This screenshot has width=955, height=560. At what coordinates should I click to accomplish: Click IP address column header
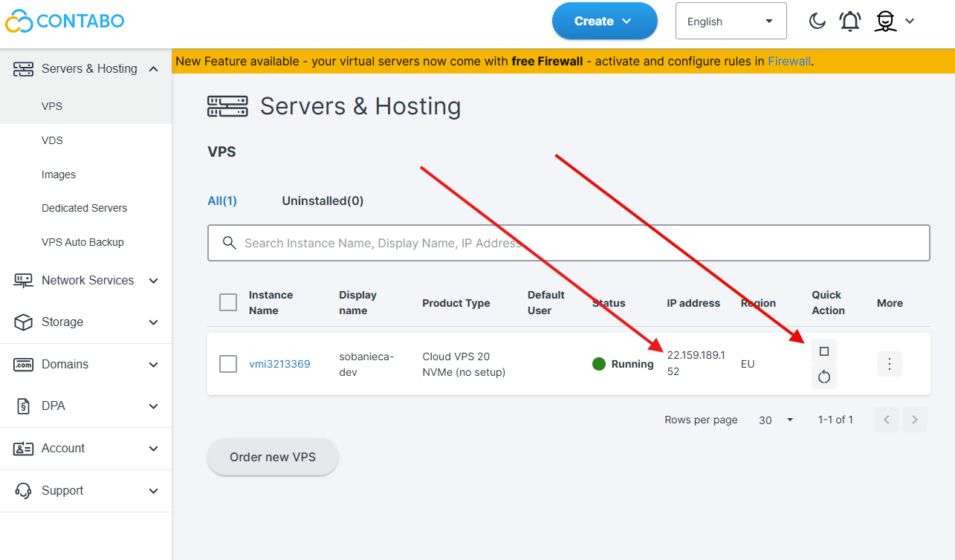tap(693, 303)
